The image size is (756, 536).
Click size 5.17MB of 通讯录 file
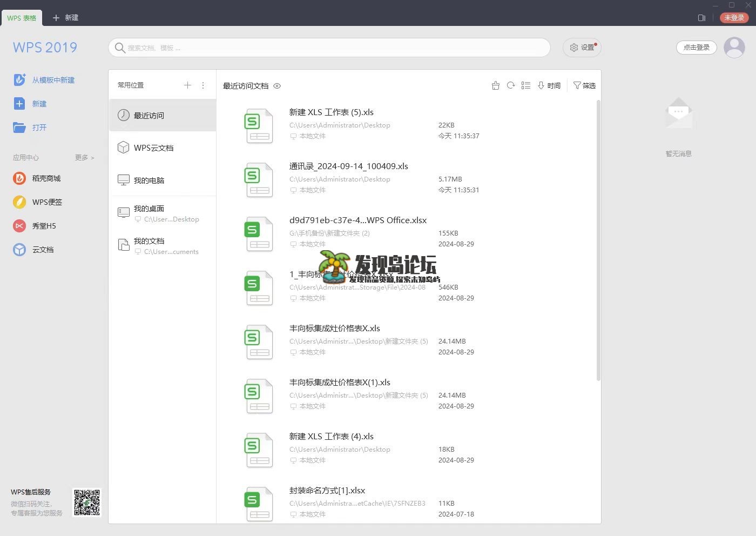pyautogui.click(x=450, y=179)
